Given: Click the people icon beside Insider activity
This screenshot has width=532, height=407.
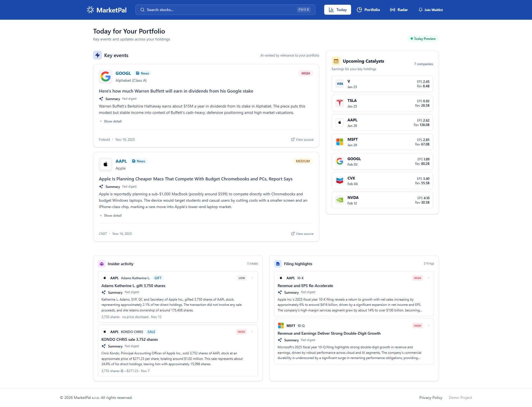Looking at the screenshot, I should [102, 263].
